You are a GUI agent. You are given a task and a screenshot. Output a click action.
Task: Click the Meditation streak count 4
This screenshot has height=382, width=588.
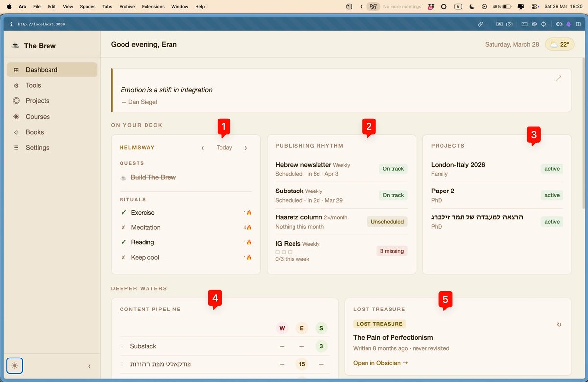coord(247,228)
